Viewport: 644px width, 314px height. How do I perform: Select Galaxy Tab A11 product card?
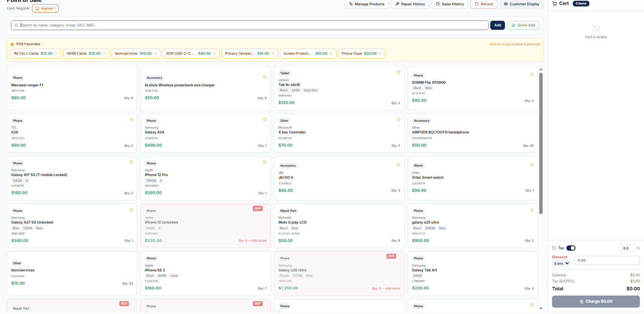pyautogui.click(x=473, y=273)
